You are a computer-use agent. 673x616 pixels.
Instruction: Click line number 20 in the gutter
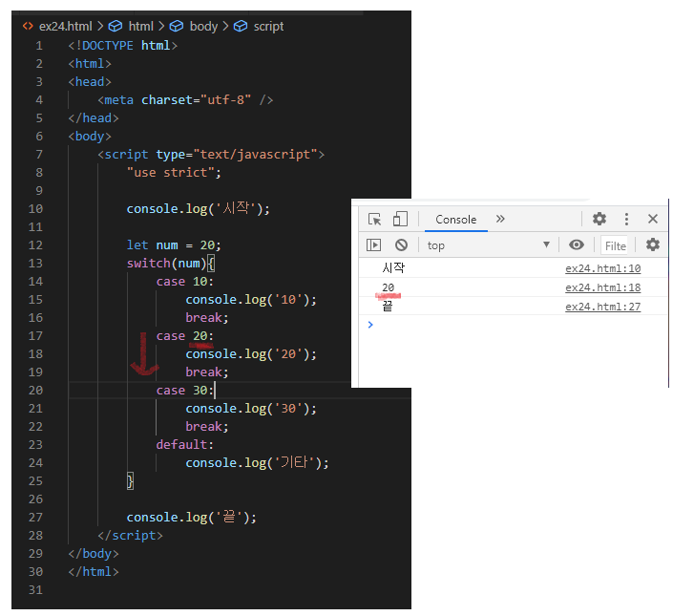pos(35,391)
